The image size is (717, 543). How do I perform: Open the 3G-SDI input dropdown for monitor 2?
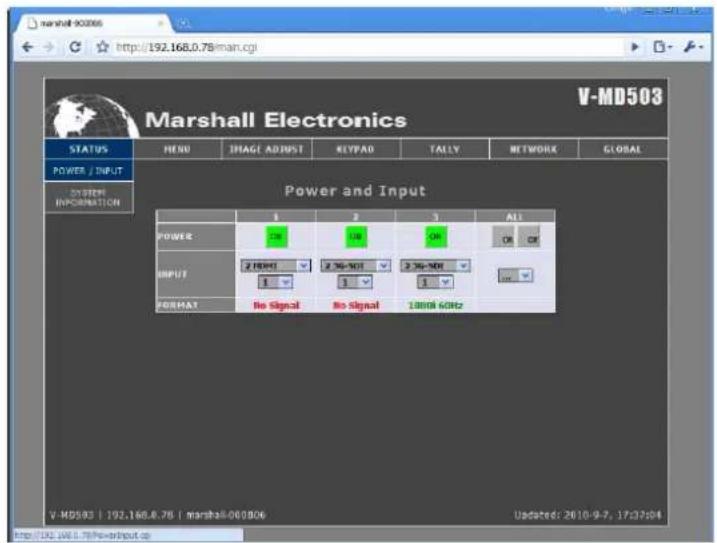pos(355,266)
